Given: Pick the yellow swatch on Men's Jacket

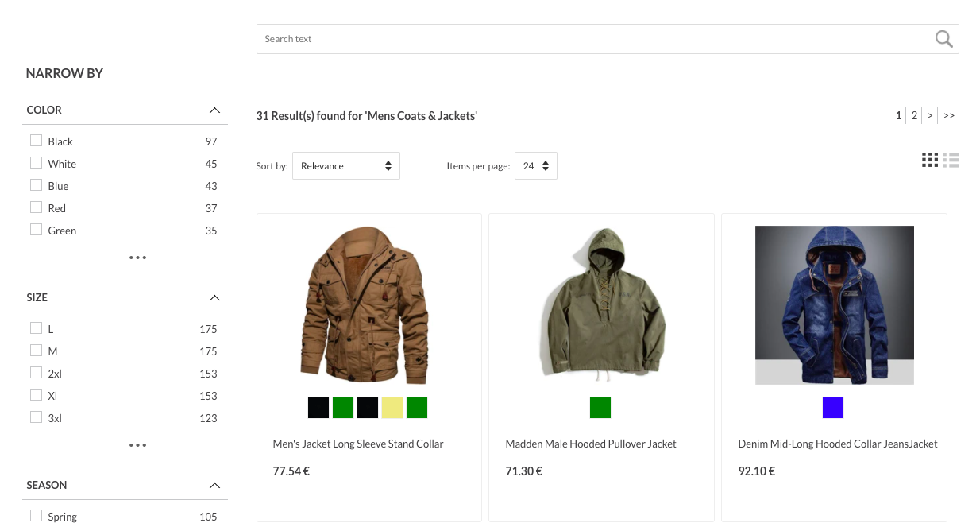Looking at the screenshot, I should tap(392, 408).
